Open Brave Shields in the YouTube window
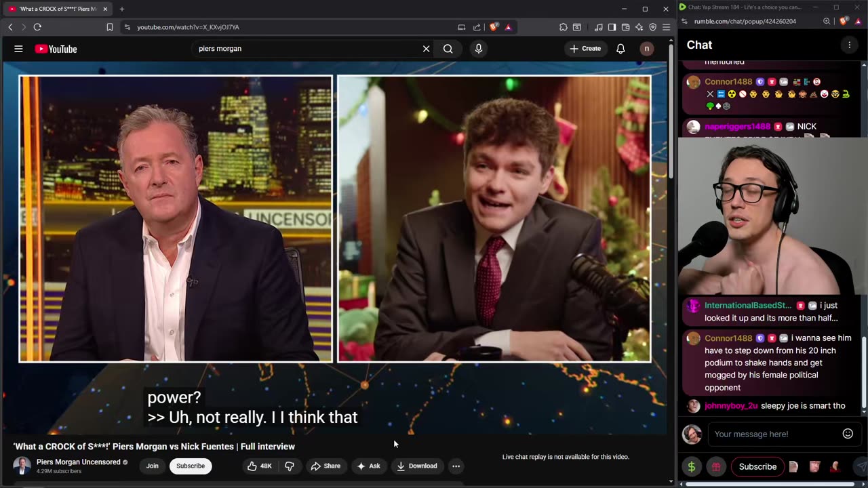 coord(494,27)
